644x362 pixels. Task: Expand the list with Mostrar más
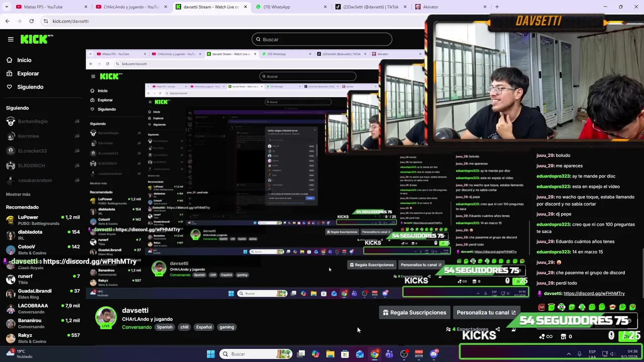[18, 194]
